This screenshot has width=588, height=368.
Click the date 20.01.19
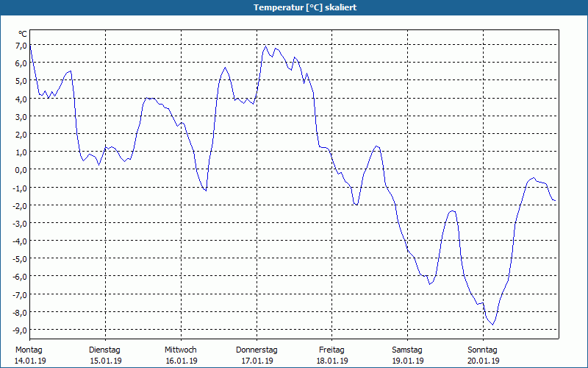(x=484, y=361)
